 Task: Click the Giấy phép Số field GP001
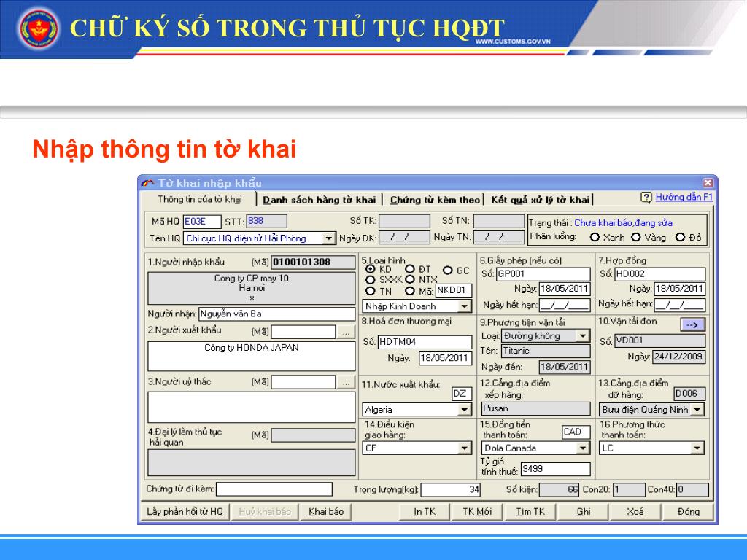click(543, 274)
